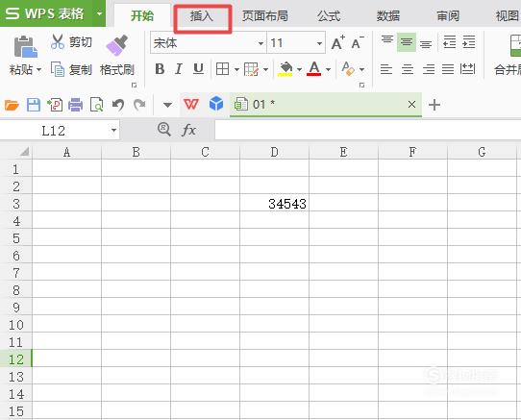Click the clear formatting eraser icon

348,69
